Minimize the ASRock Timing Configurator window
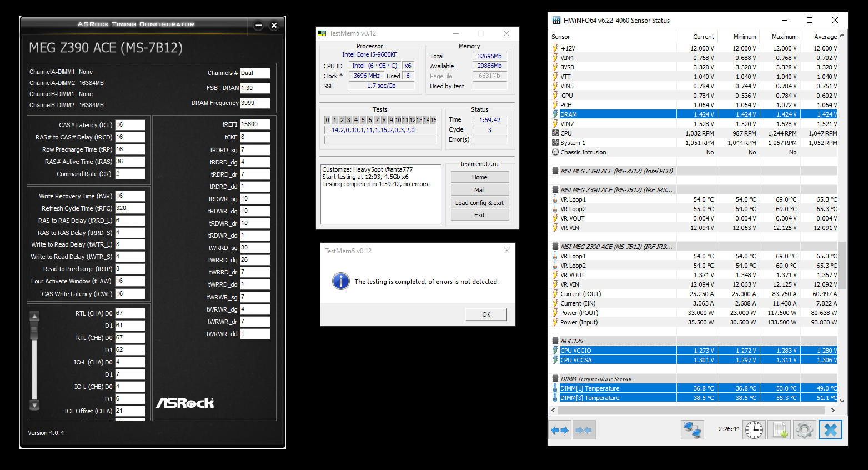The width and height of the screenshot is (868, 470). (258, 25)
